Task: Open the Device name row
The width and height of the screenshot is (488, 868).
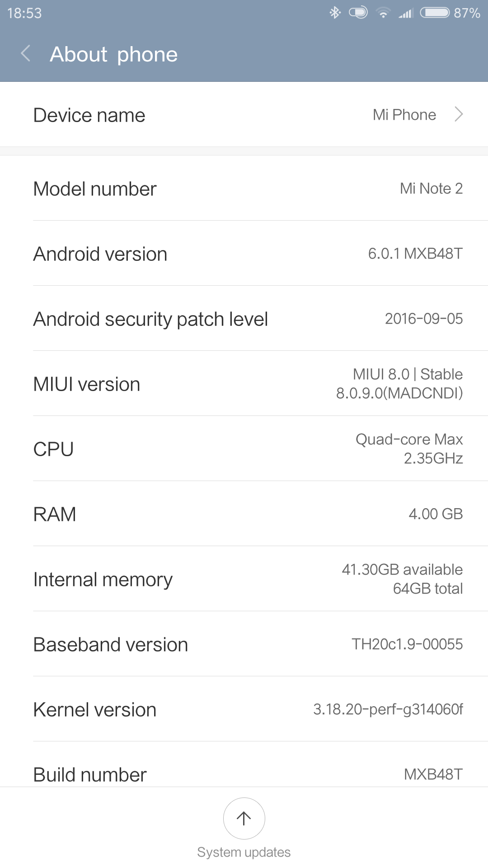Action: click(x=244, y=114)
